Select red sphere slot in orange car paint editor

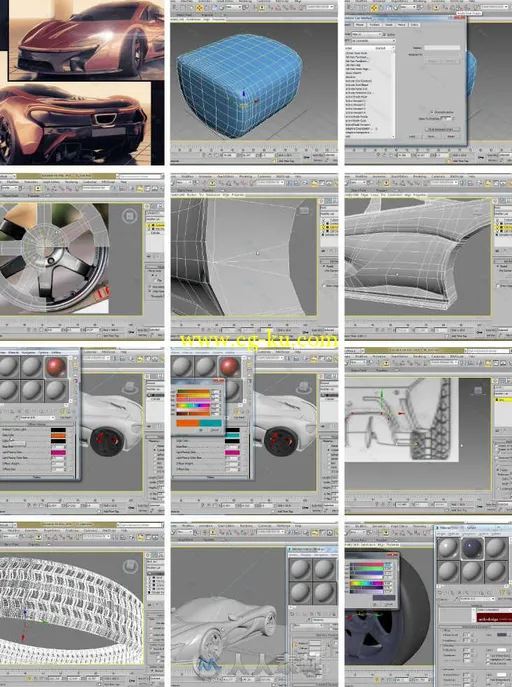[56, 367]
